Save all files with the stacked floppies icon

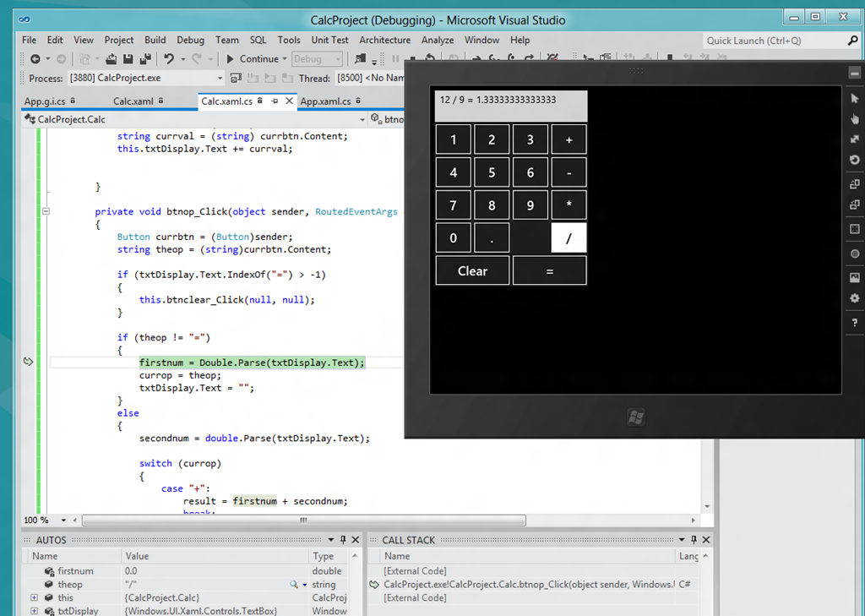[x=145, y=58]
